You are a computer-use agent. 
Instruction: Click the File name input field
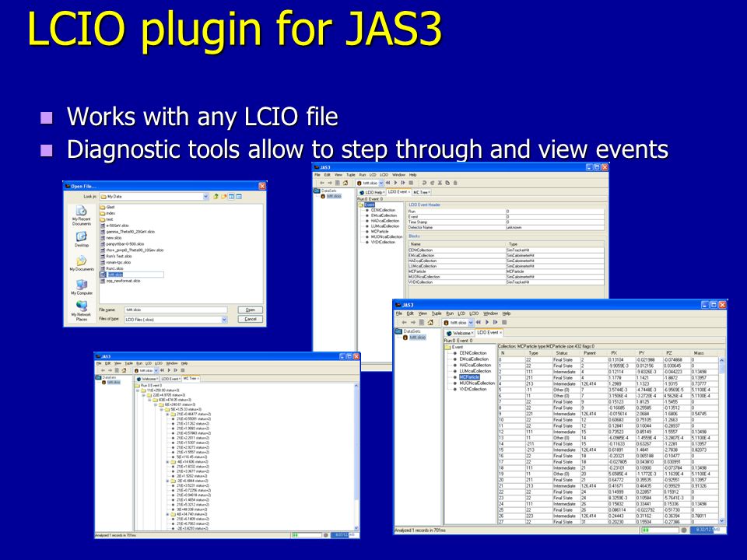176,310
